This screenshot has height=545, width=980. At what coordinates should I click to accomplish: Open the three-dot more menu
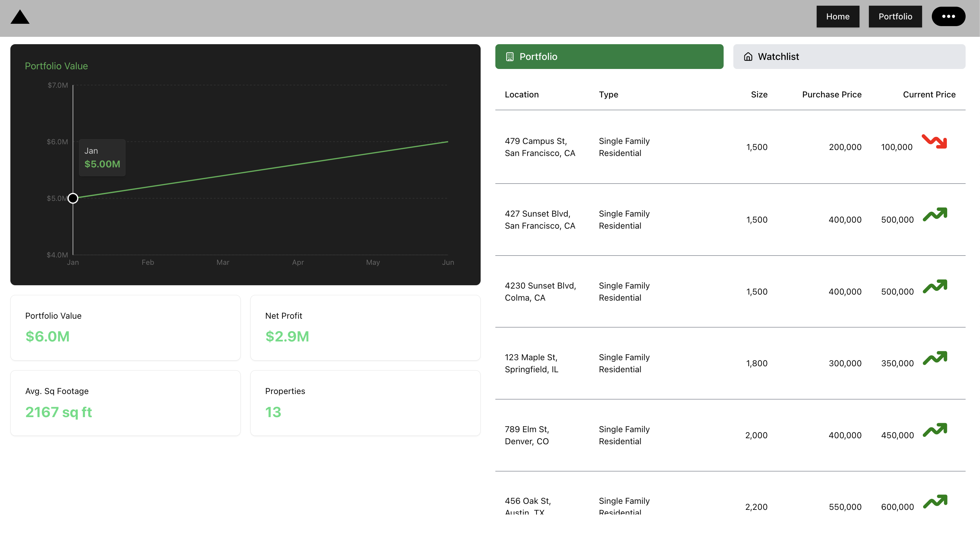tap(948, 16)
